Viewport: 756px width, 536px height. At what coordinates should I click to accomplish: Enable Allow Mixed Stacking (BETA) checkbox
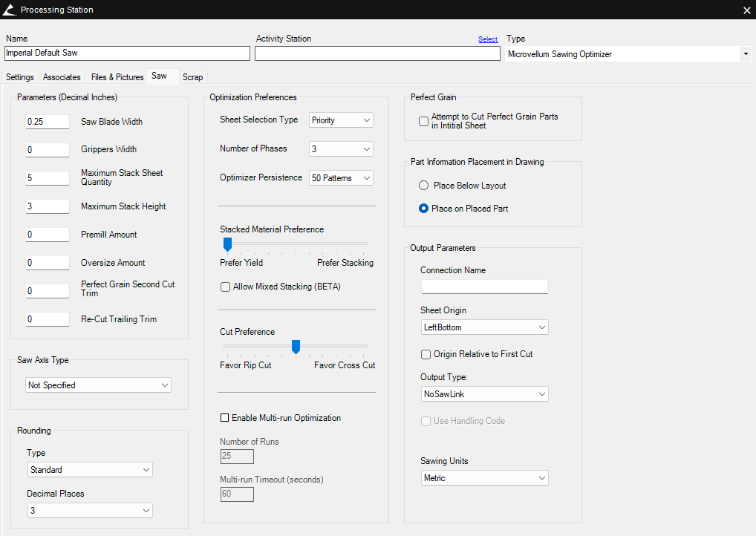tap(226, 287)
